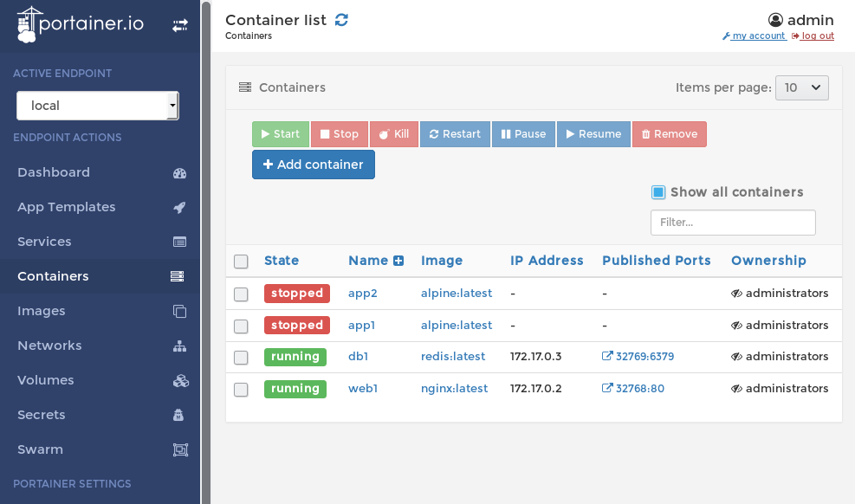855x504 pixels.
Task: Go to the Services menu item
Action: 44,242
